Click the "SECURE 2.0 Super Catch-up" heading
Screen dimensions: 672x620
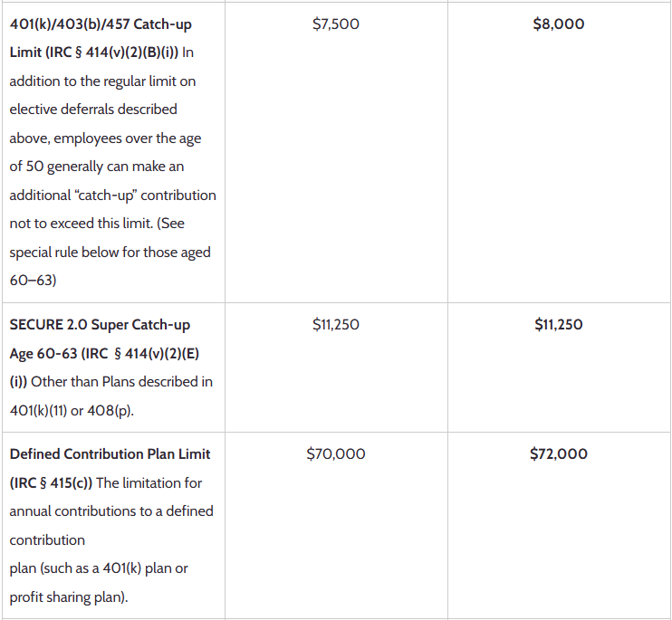tap(100, 324)
